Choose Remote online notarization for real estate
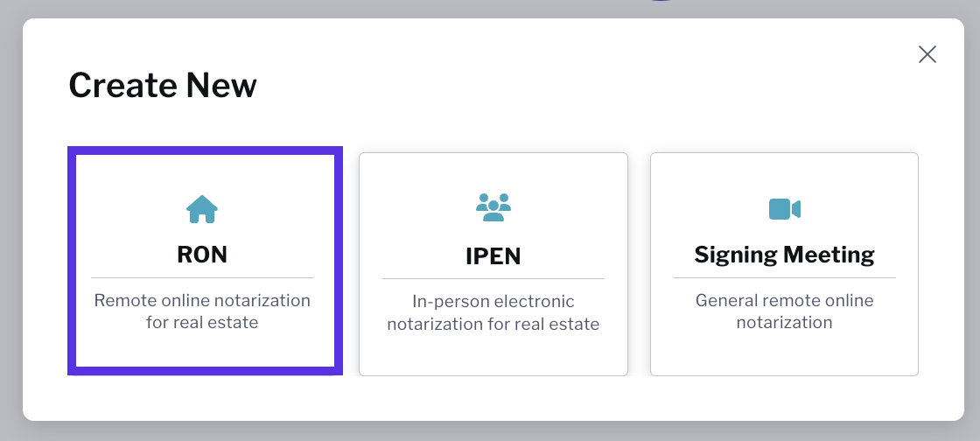980x441 pixels. click(202, 311)
